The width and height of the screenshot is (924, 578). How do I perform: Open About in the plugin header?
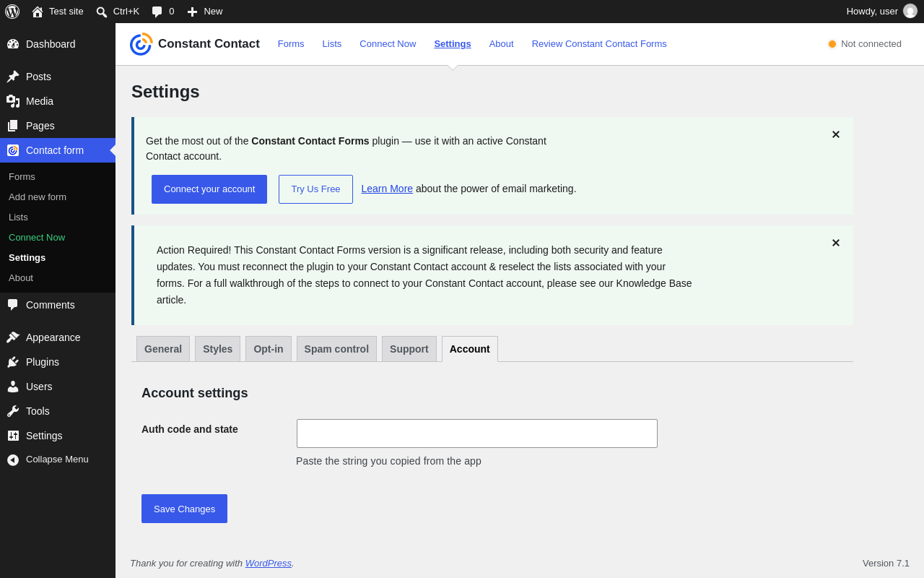coord(502,44)
